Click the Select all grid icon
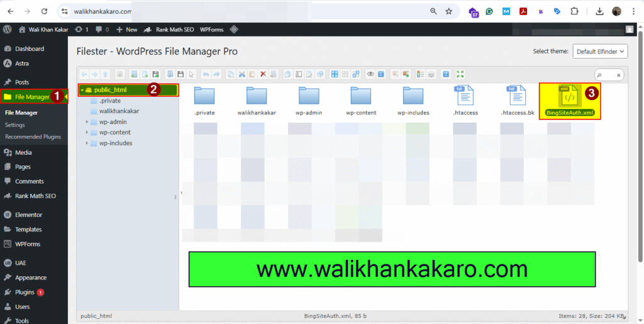 [x=335, y=74]
